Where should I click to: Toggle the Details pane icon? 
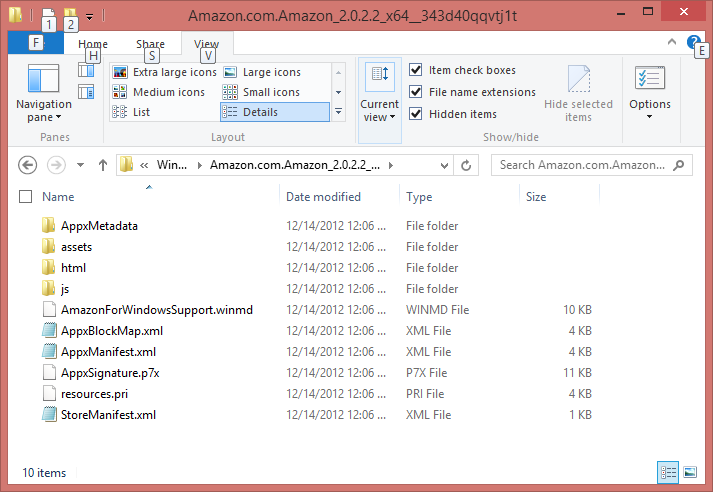(x=86, y=92)
